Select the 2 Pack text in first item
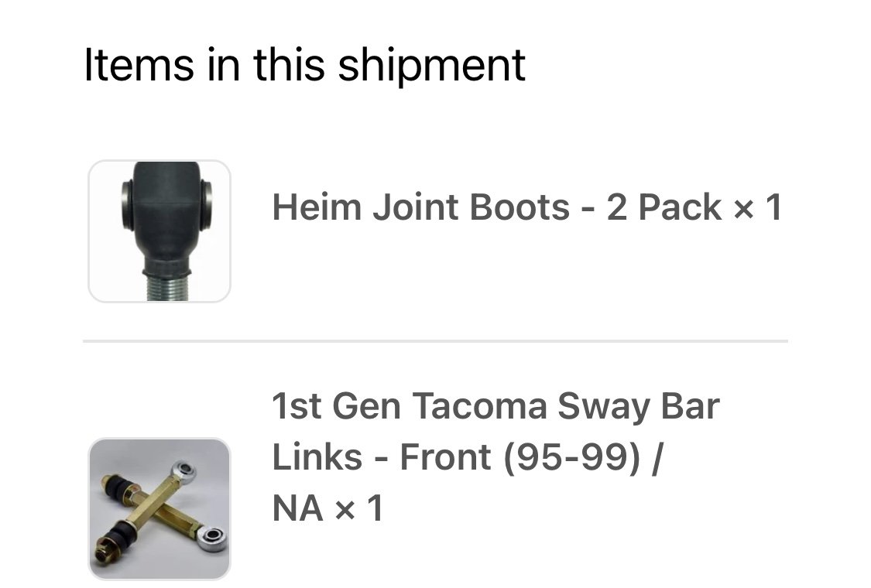The height and width of the screenshot is (588, 871). pyautogui.click(x=664, y=207)
